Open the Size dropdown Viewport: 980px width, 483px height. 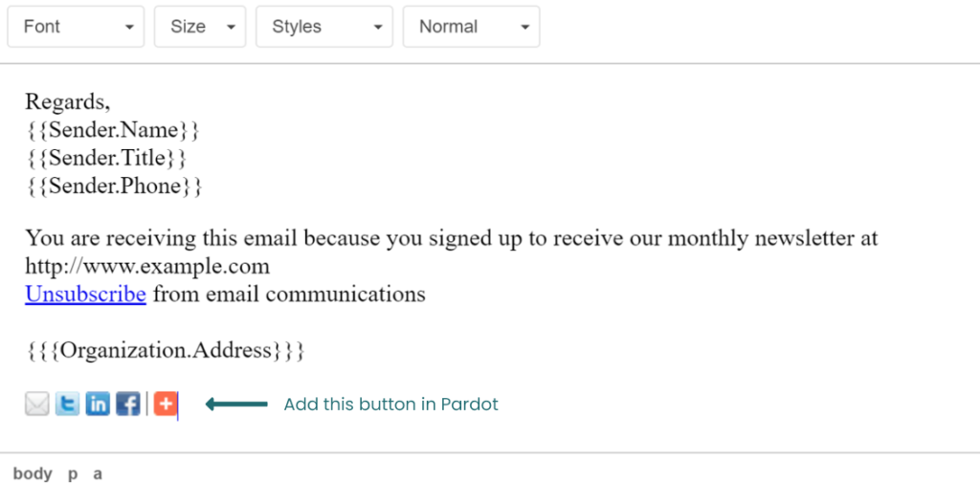click(199, 27)
